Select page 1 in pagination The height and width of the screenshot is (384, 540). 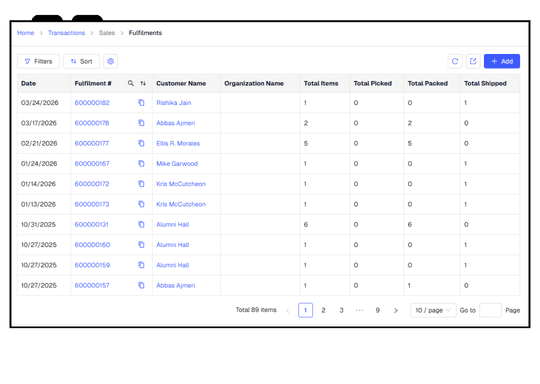pyautogui.click(x=305, y=310)
